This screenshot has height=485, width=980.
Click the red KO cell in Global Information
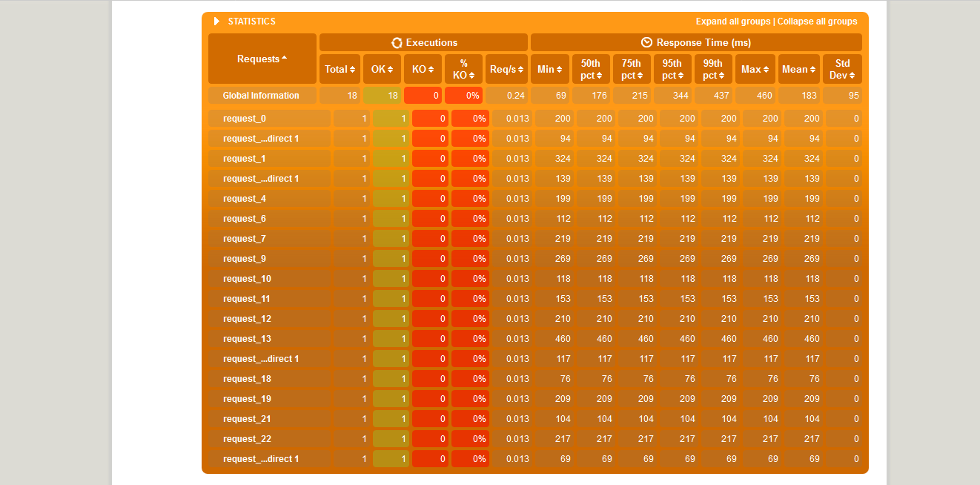point(423,96)
